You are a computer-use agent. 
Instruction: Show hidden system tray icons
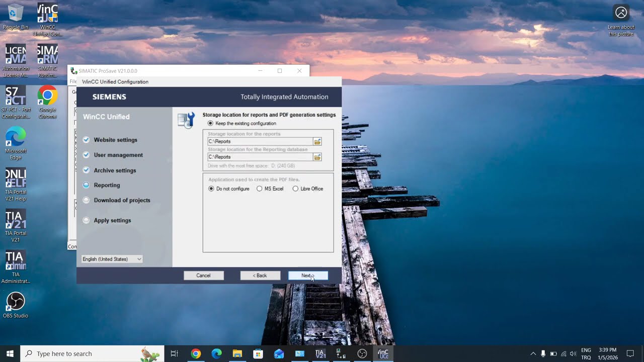533,353
